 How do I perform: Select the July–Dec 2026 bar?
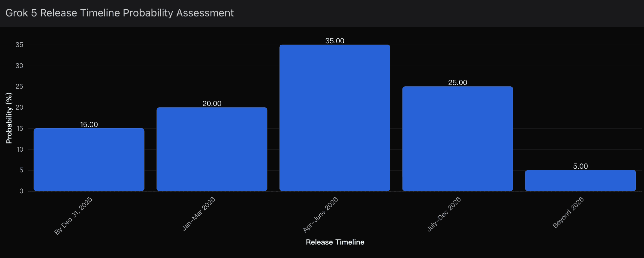[458, 139]
